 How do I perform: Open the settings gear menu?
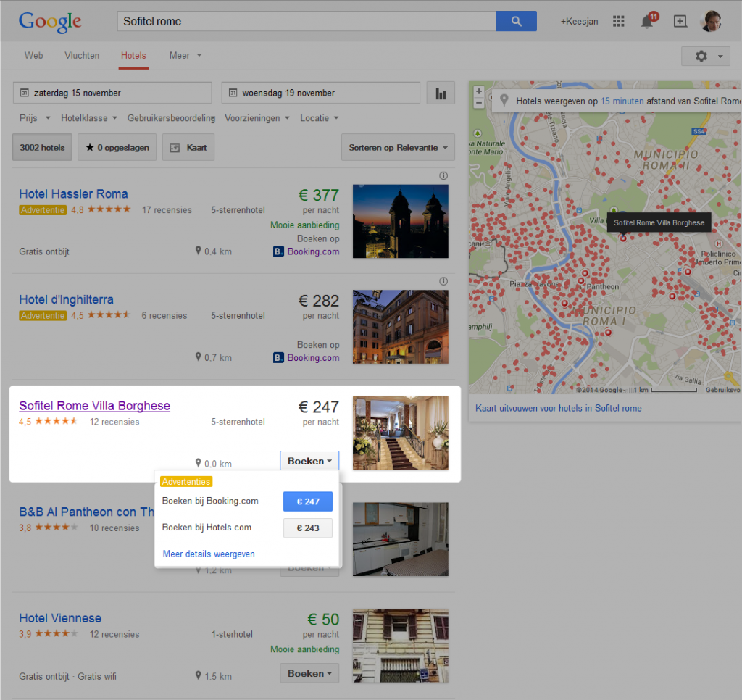(706, 57)
